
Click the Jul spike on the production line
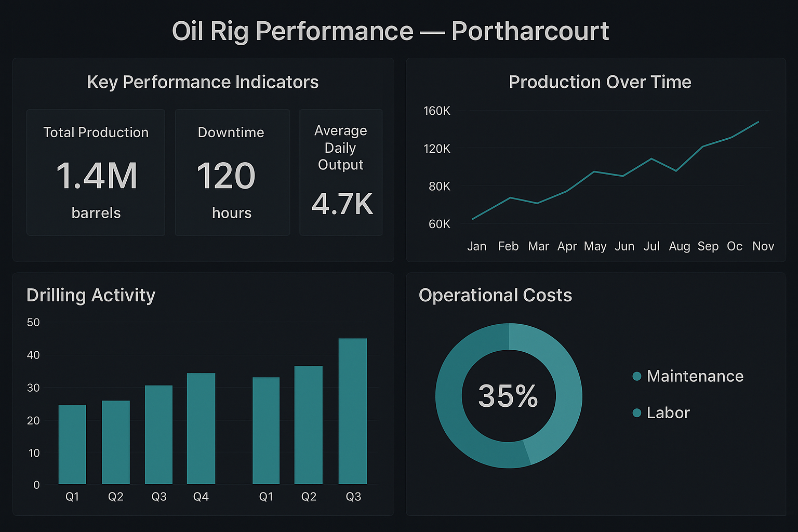coord(651,158)
